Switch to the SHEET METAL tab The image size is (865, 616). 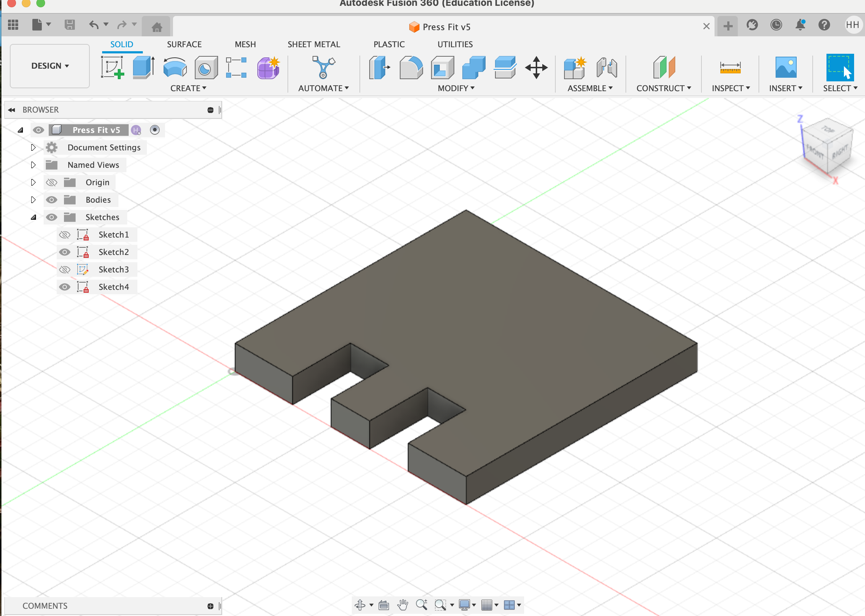(x=314, y=44)
